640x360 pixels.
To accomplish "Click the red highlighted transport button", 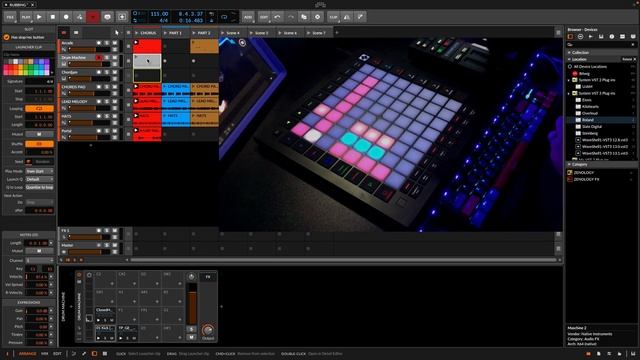I will pyautogui.click(x=93, y=17).
